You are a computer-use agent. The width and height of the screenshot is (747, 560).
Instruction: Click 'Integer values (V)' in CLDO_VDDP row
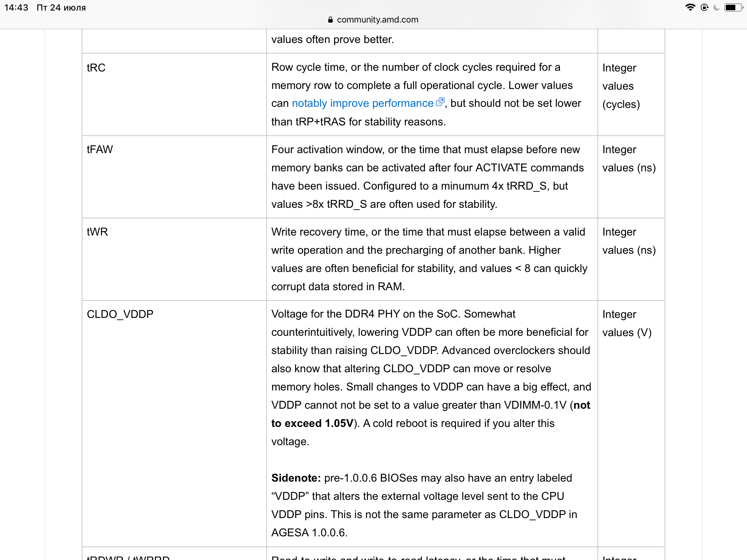(627, 323)
